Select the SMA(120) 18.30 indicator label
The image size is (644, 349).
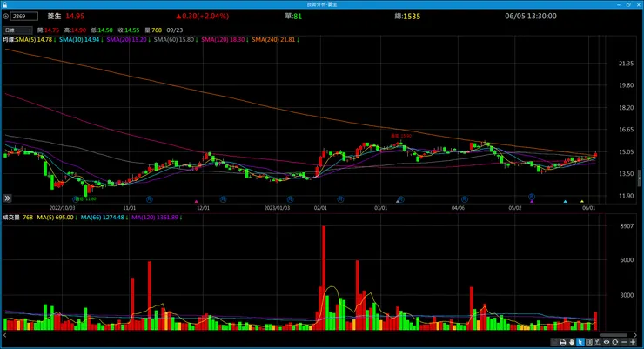tap(223, 40)
